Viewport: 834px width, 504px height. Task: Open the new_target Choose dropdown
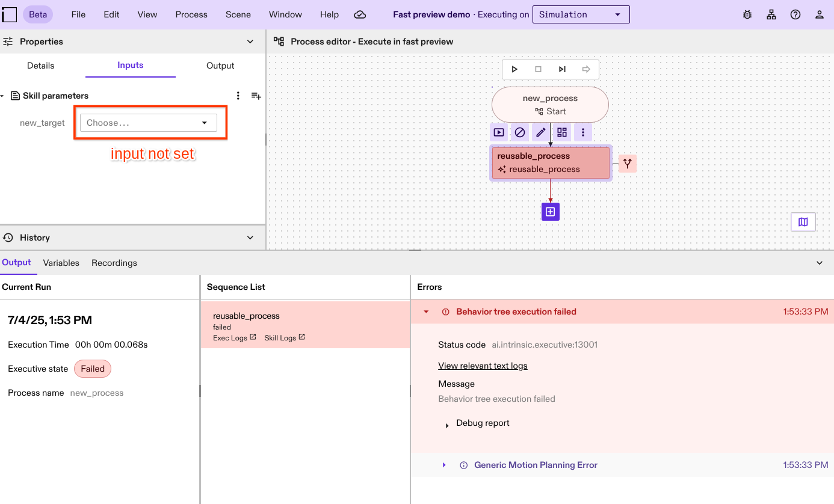point(148,122)
